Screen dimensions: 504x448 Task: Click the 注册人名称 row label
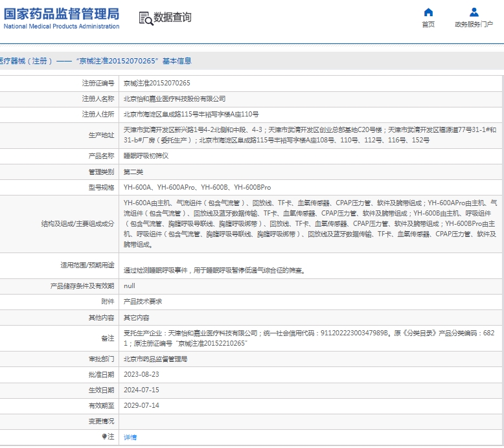(x=98, y=99)
